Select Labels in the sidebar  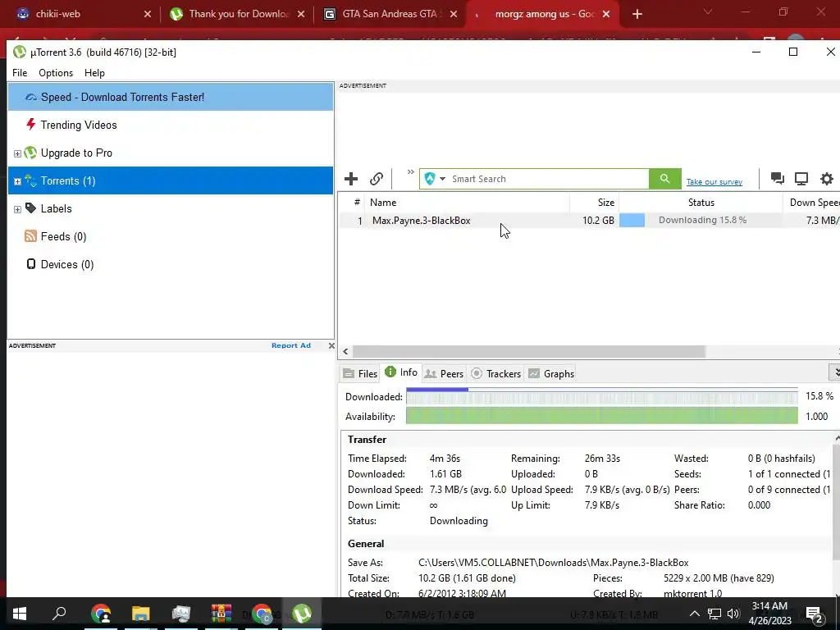pyautogui.click(x=57, y=208)
